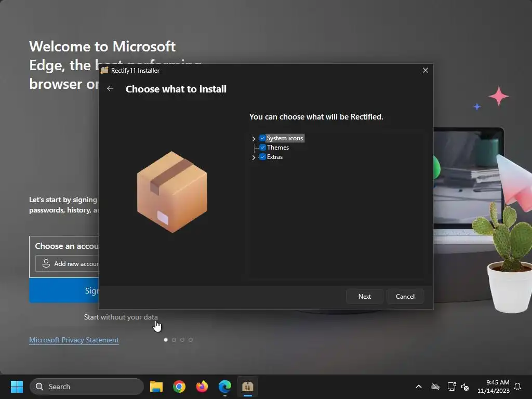Click the Rectify11 installer taskbar icon
Viewport: 532px width, 399px height.
[x=248, y=387]
